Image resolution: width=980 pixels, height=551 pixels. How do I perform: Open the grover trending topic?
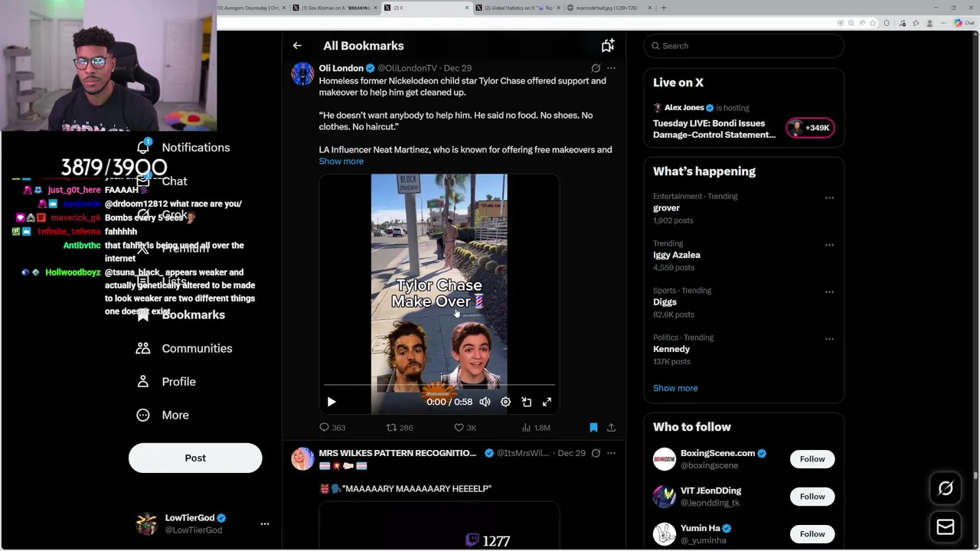[x=666, y=208]
